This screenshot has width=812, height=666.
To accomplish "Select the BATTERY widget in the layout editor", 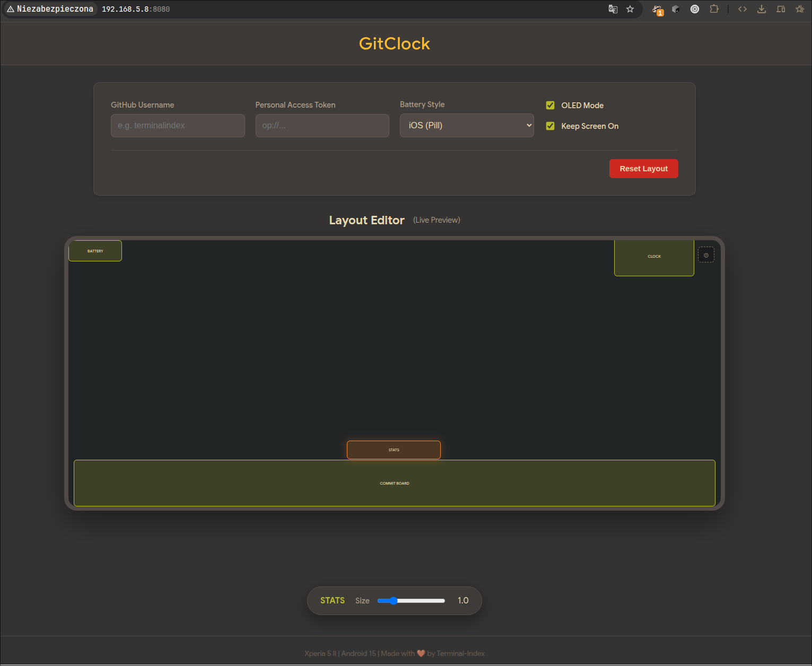I will (95, 250).
